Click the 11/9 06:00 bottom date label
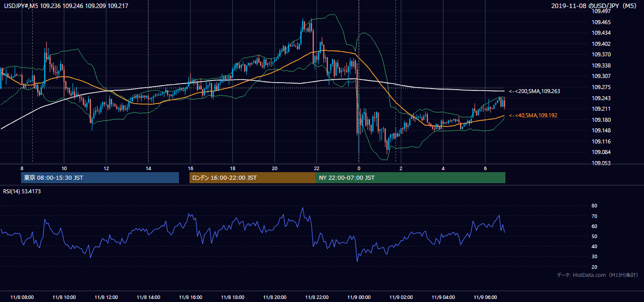 [485, 297]
